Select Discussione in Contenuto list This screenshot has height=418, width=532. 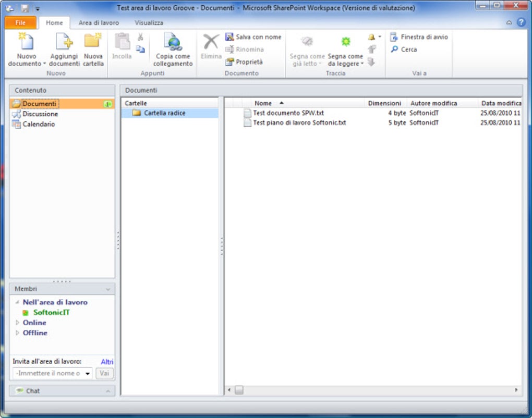[40, 114]
